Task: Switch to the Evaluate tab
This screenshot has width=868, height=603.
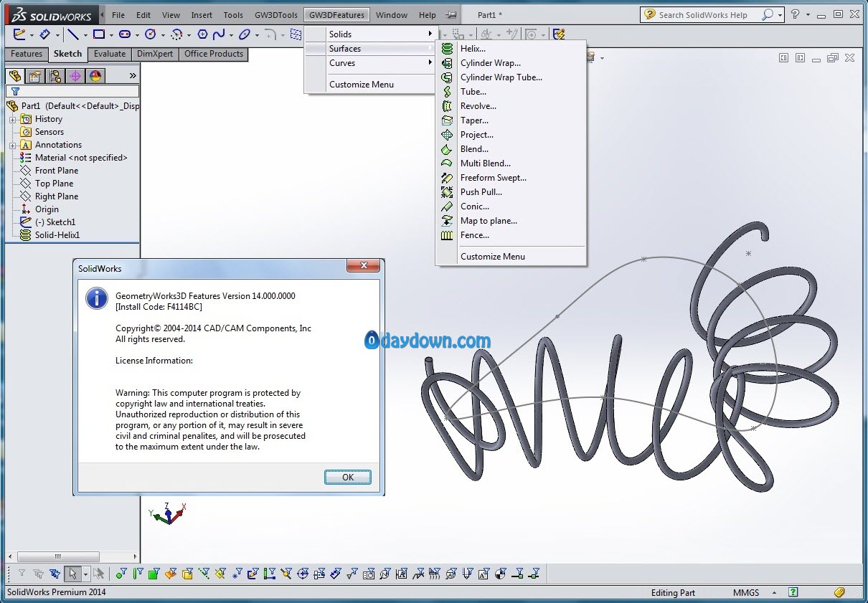Action: tap(110, 54)
